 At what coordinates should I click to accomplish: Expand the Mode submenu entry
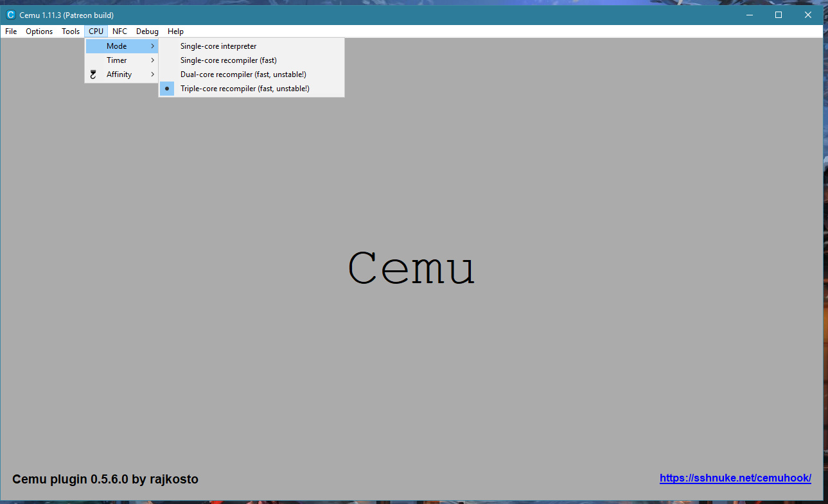[122, 46]
